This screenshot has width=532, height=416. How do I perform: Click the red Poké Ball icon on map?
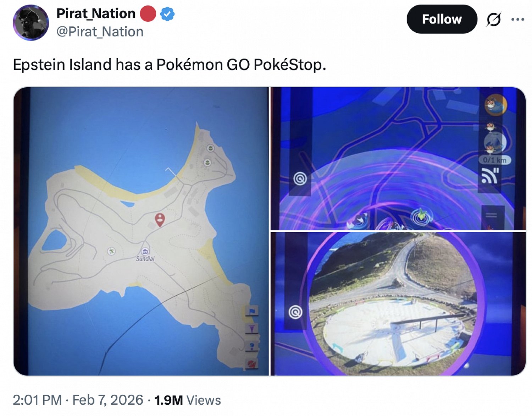click(252, 364)
